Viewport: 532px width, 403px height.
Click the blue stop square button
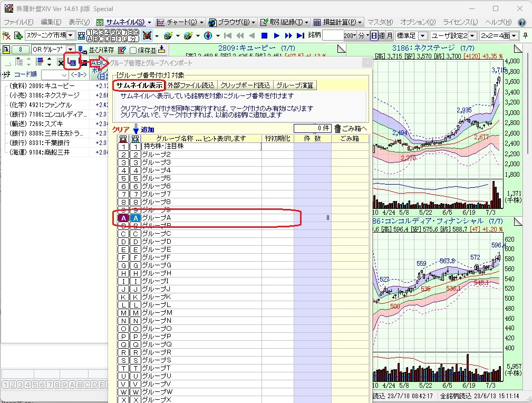[x=265, y=35]
